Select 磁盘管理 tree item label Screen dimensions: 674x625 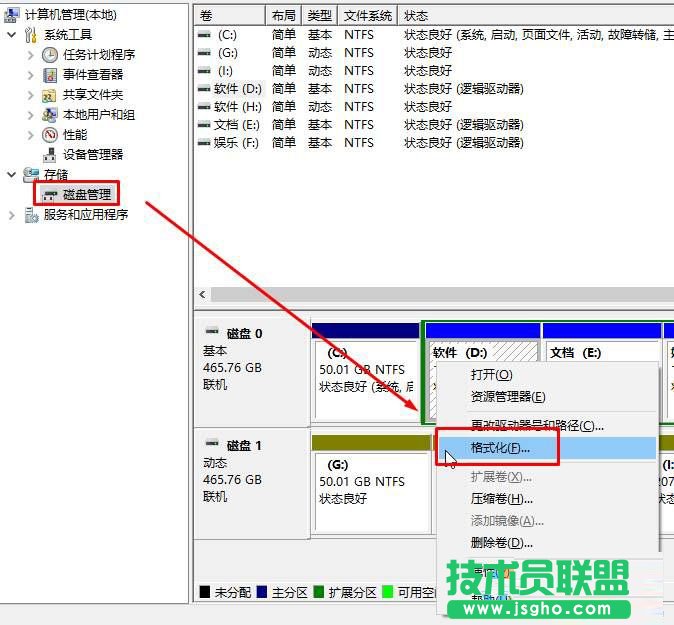pyautogui.click(x=87, y=195)
